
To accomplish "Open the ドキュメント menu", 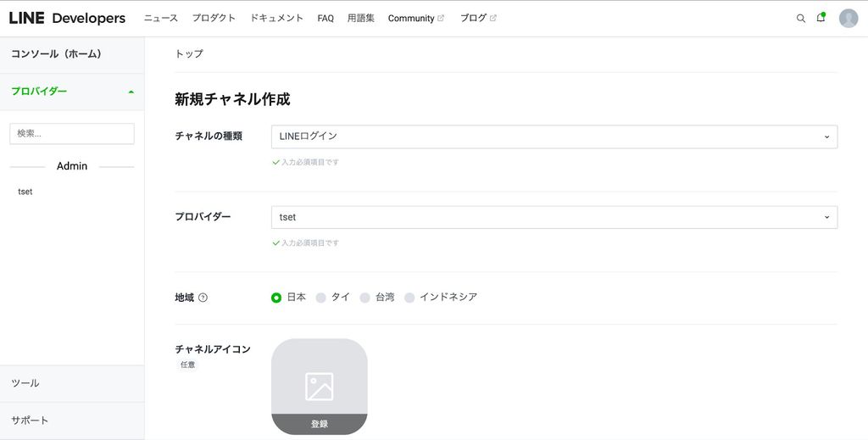I will [277, 19].
